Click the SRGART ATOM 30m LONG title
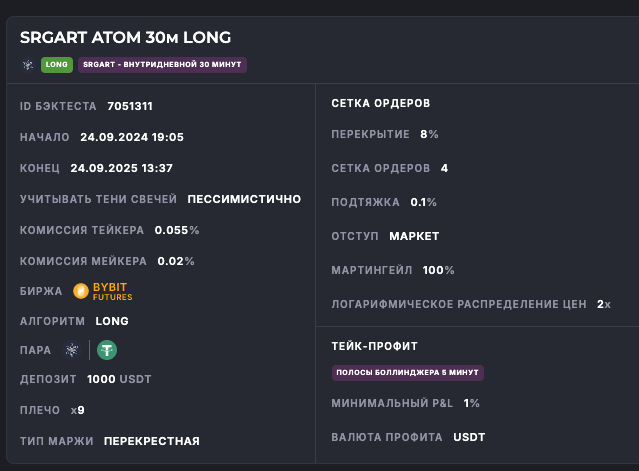The image size is (639, 471). 125,37
